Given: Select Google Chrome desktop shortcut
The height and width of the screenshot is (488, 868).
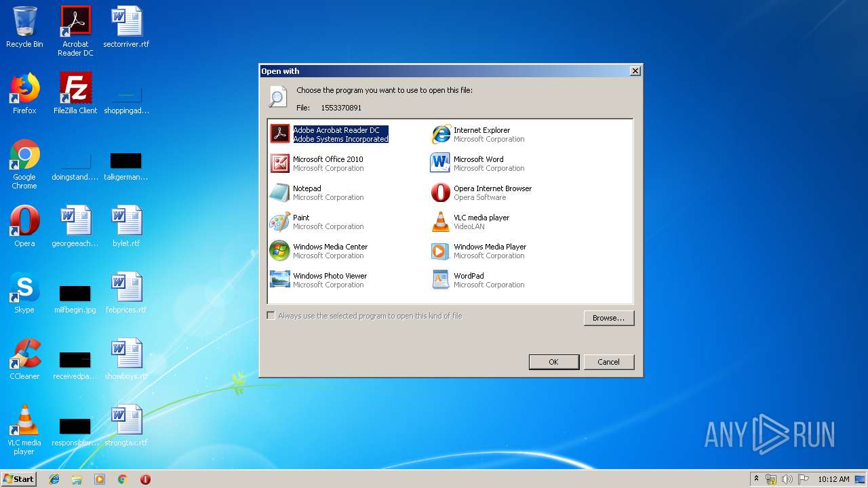Looking at the screenshot, I should click(24, 164).
